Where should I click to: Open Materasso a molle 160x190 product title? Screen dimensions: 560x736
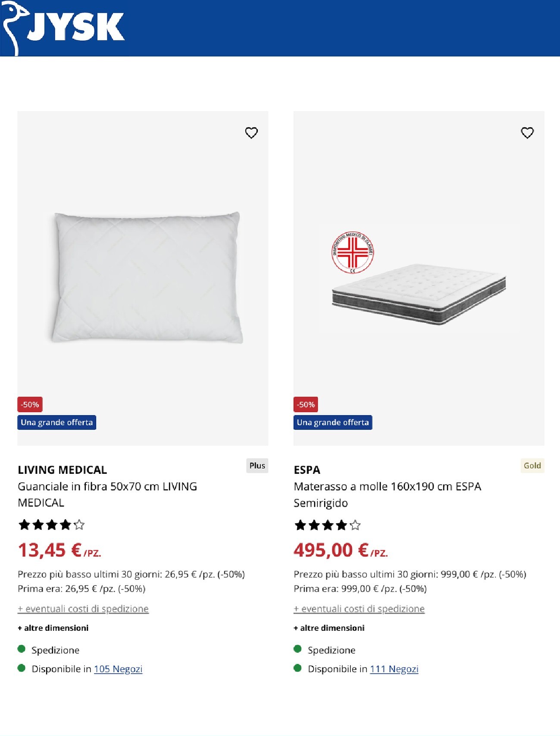pyautogui.click(x=387, y=495)
